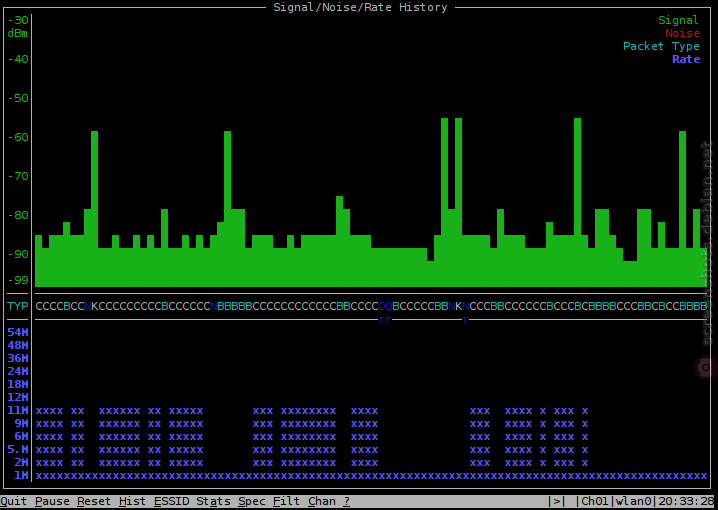
Task: Click the TYP packet type row label
Action: [17, 306]
